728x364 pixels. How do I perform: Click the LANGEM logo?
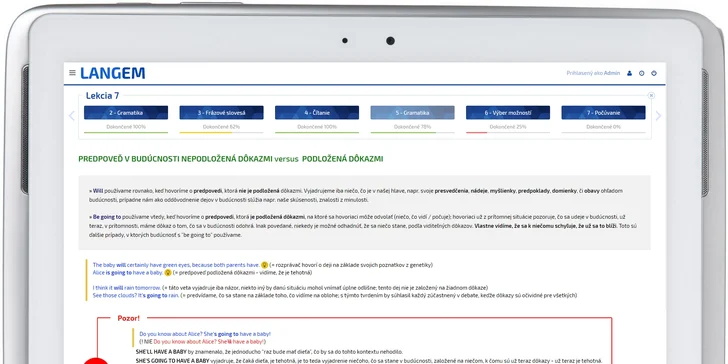pos(112,73)
